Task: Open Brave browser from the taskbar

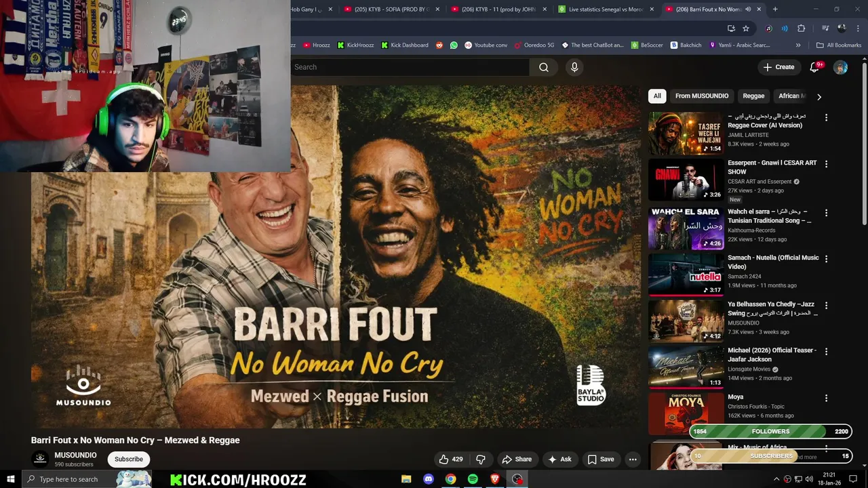Action: [495, 479]
